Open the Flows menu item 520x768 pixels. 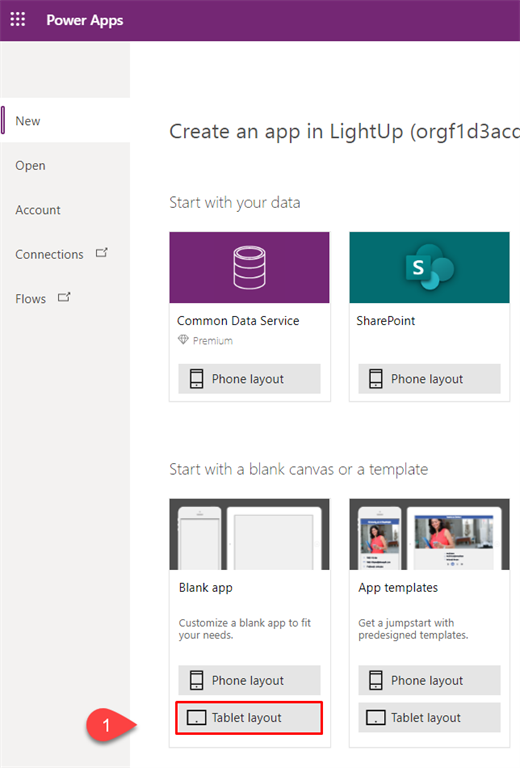(x=66, y=299)
